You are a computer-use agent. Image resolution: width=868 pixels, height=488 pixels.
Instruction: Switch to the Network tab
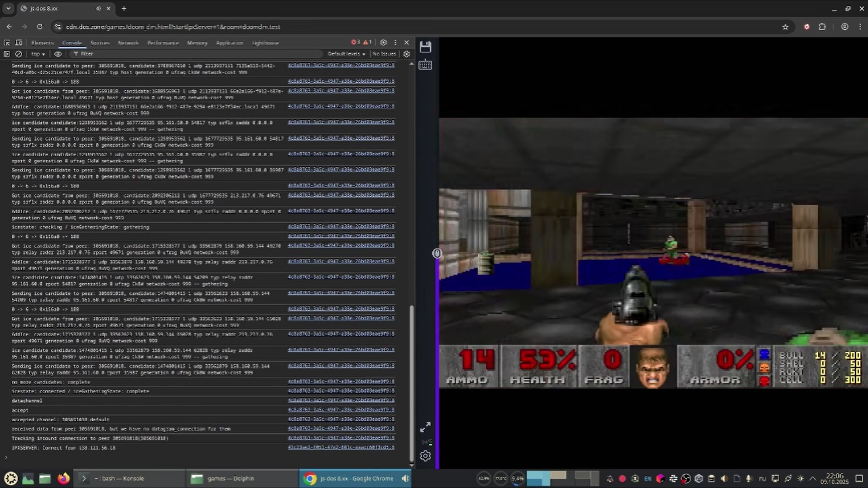(128, 43)
